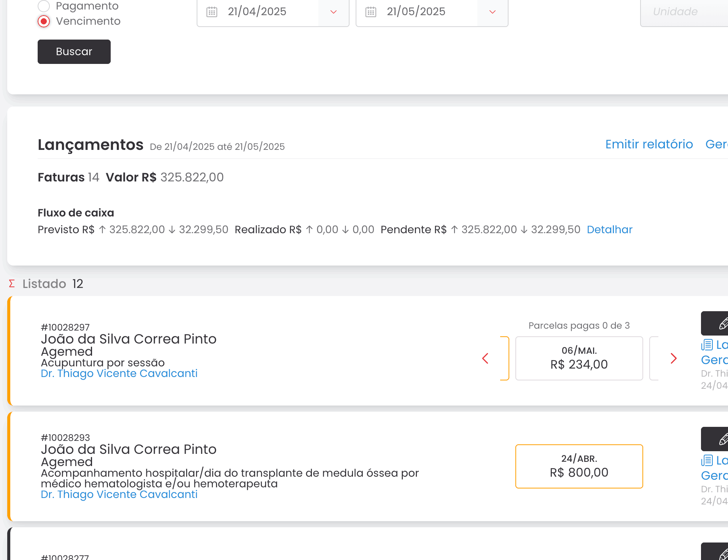Click document icon on invoice #10028297 row
Image resolution: width=728 pixels, height=560 pixels.
tap(707, 345)
